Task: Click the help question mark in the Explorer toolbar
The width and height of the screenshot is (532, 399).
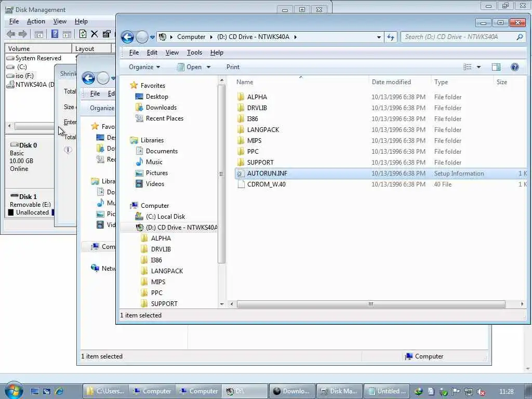Action: point(514,67)
